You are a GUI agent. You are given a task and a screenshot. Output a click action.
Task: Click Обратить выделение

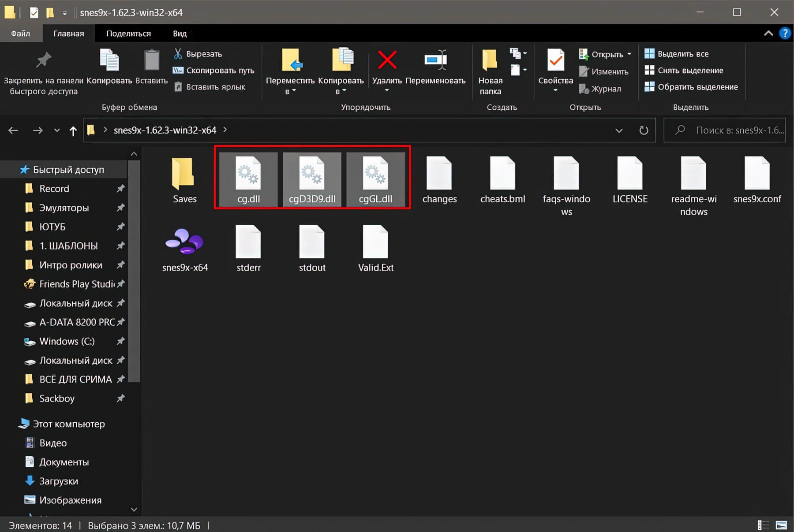(x=691, y=87)
